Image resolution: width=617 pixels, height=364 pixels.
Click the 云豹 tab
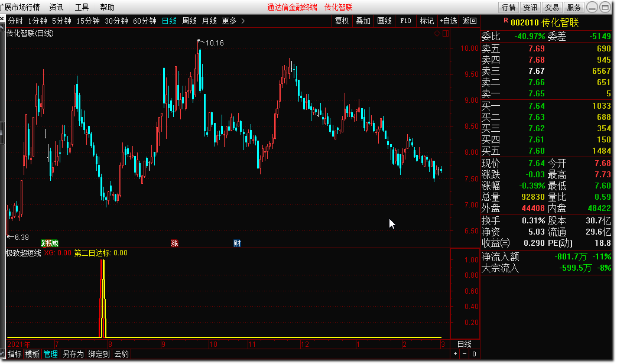coord(122,354)
